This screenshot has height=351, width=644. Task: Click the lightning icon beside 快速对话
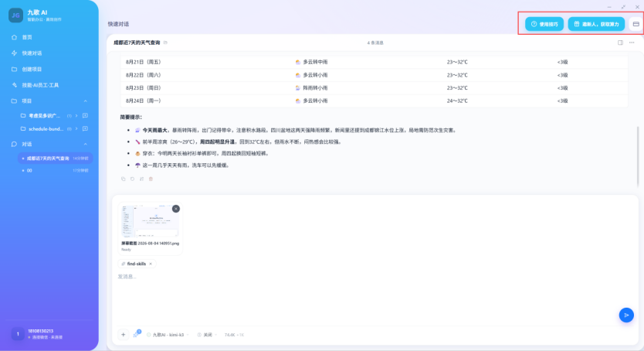point(15,53)
